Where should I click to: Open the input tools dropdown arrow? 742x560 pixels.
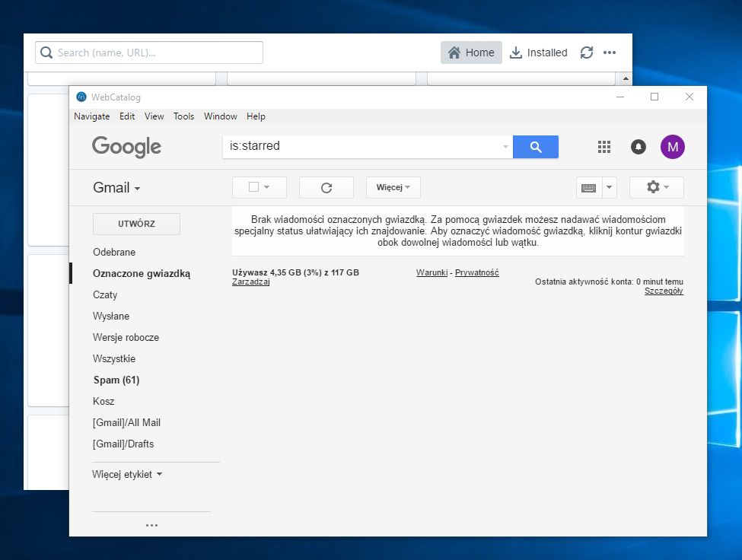click(609, 187)
